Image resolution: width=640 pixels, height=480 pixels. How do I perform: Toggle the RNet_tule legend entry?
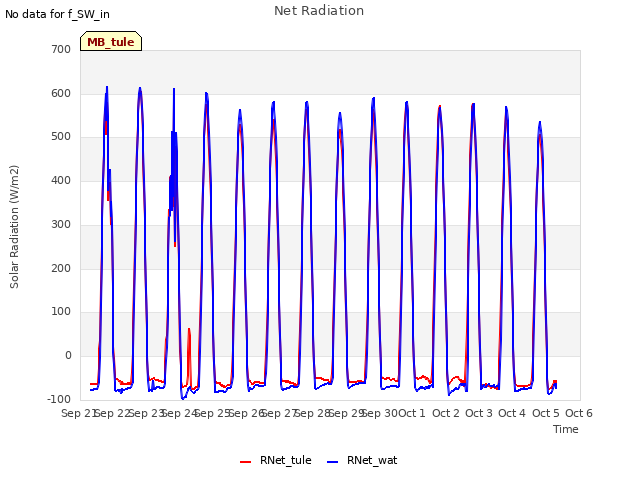(x=276, y=460)
